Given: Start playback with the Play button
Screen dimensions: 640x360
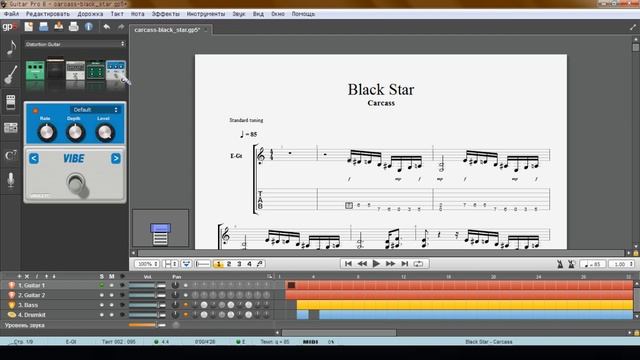Looking at the screenshot, I should [x=376, y=264].
